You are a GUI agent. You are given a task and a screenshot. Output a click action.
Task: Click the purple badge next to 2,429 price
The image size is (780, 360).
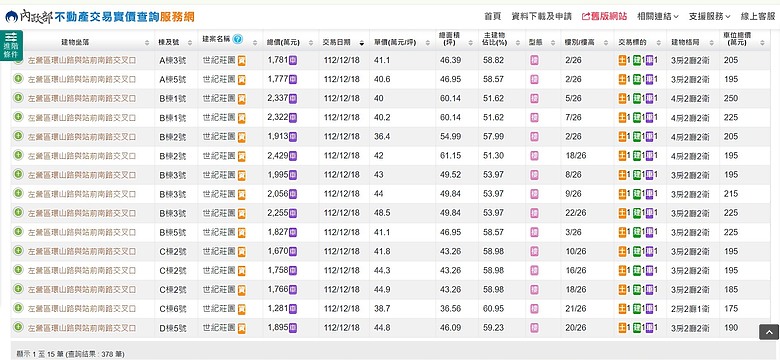click(x=293, y=156)
